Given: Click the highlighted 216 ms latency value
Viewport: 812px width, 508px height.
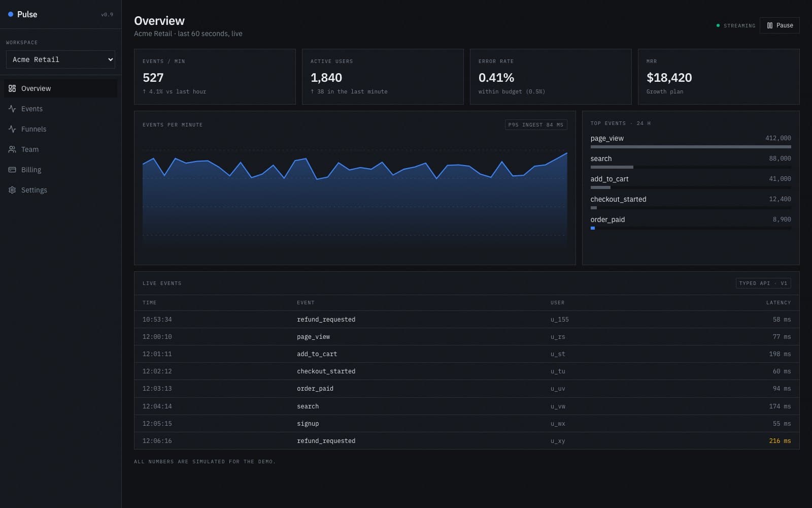Looking at the screenshot, I should tap(780, 441).
